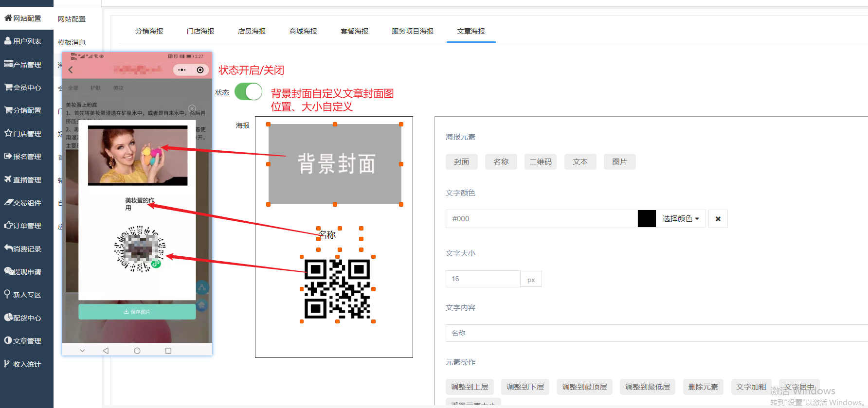Switch to 商城海报 tab
Screen dimensions: 868x408
click(303, 31)
